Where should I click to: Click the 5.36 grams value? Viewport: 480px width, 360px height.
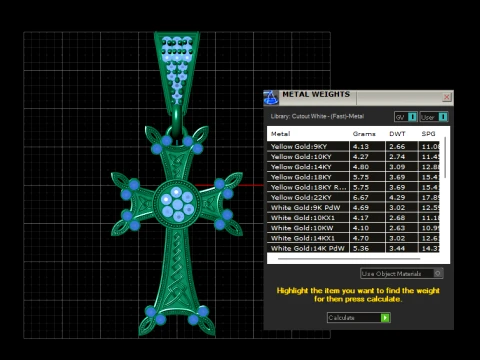361,248
